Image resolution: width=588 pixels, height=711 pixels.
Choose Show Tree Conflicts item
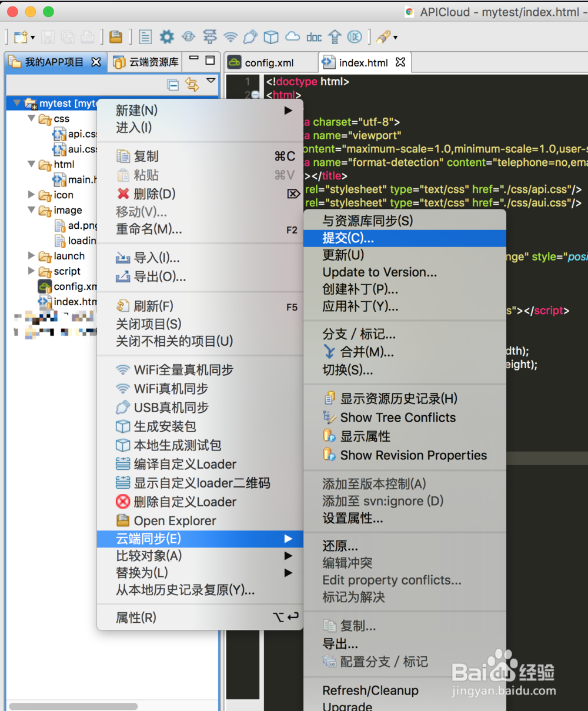(x=405, y=418)
